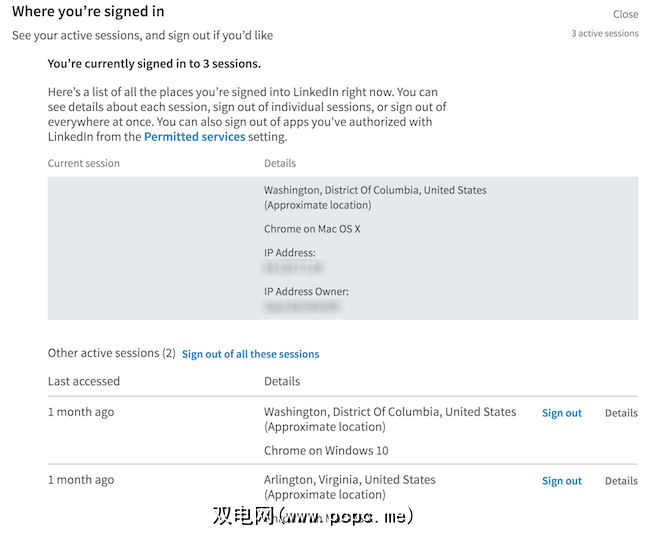Image resolution: width=670 pixels, height=539 pixels.
Task: Click the blurred IP Address Owner value
Action: click(301, 308)
